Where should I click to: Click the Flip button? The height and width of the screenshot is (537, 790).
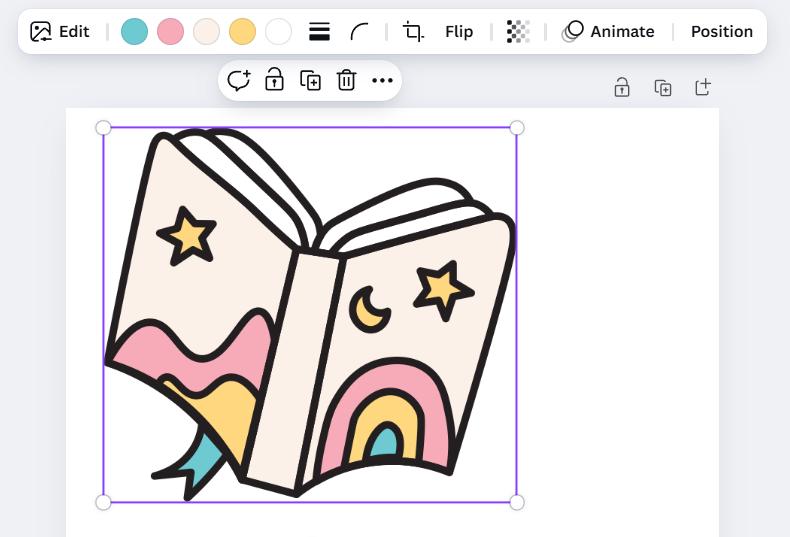click(x=459, y=32)
